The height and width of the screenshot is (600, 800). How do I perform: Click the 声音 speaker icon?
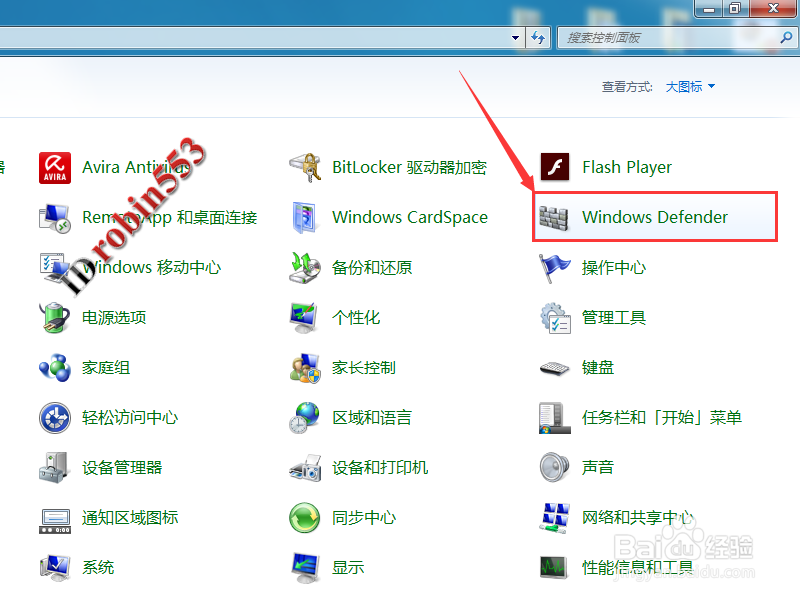click(555, 467)
